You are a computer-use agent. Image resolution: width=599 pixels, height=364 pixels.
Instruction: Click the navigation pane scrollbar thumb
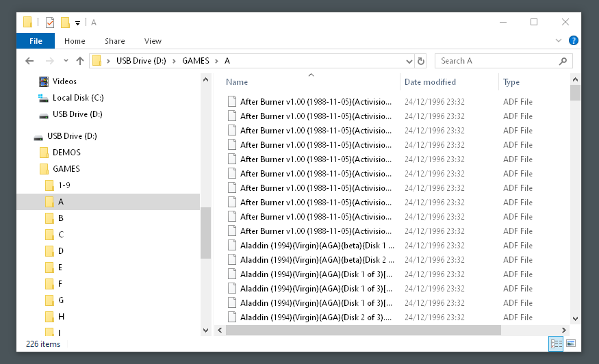pos(205,233)
